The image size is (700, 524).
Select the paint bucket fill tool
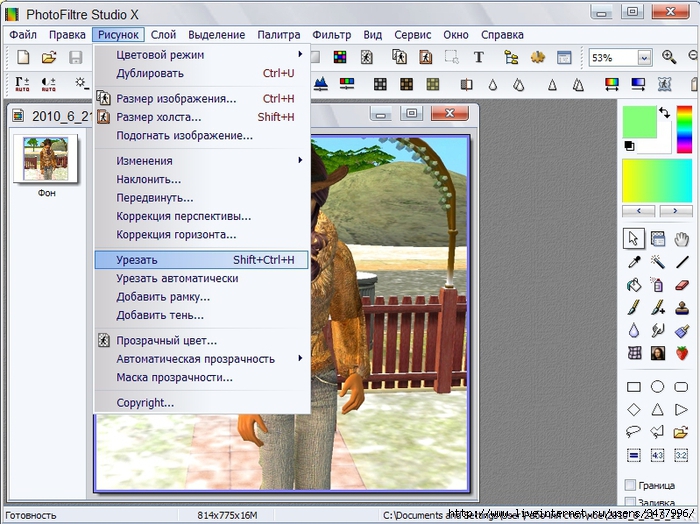click(x=633, y=285)
